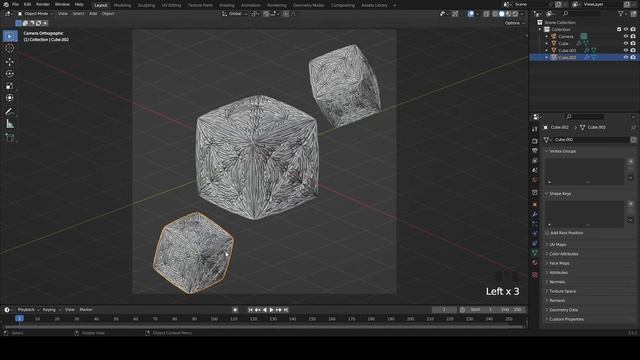640x360 pixels.
Task: Open the Global transform orientation dropdown
Action: click(x=235, y=14)
